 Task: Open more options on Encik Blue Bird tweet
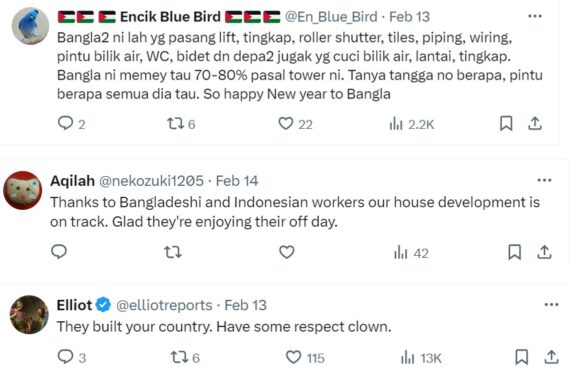tap(535, 16)
